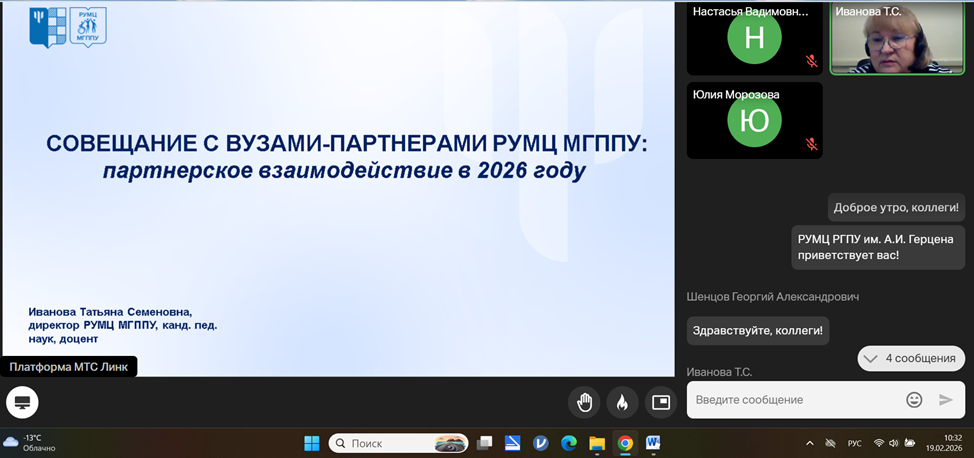Click the send message arrow

point(946,400)
